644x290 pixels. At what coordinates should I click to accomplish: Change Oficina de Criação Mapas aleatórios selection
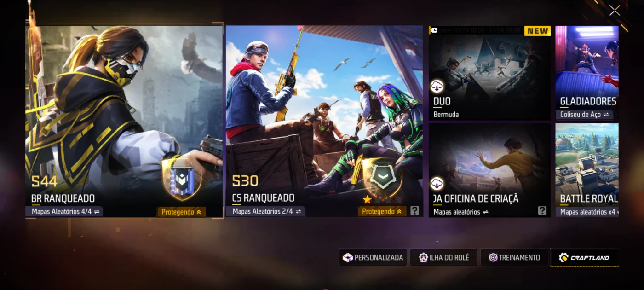coord(460,212)
